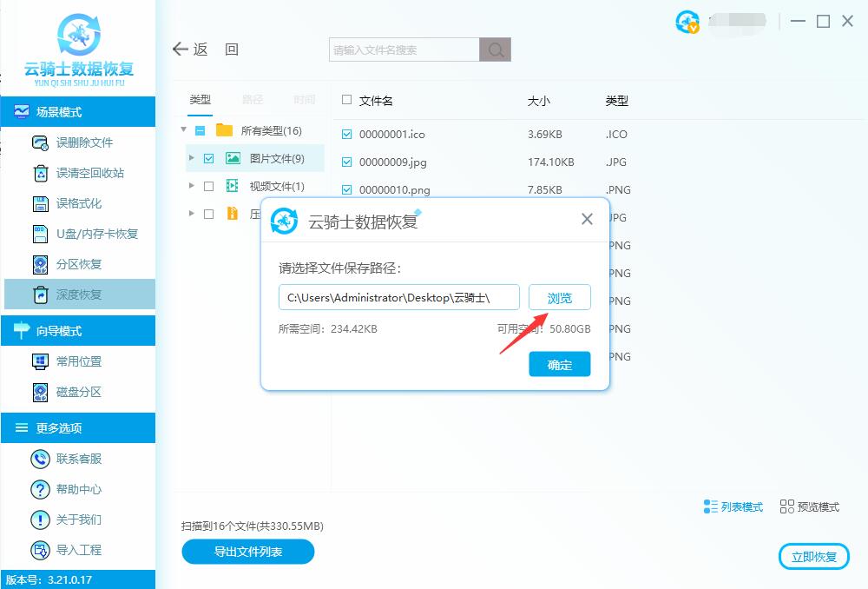Switch to the 类型 tab
This screenshot has height=589, width=868.
(200, 100)
